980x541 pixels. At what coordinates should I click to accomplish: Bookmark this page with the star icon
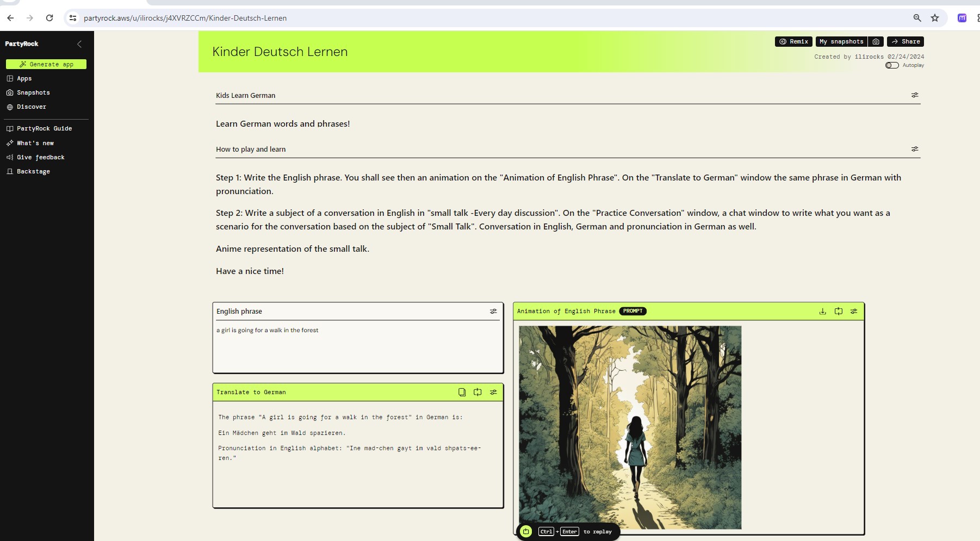pyautogui.click(x=935, y=18)
